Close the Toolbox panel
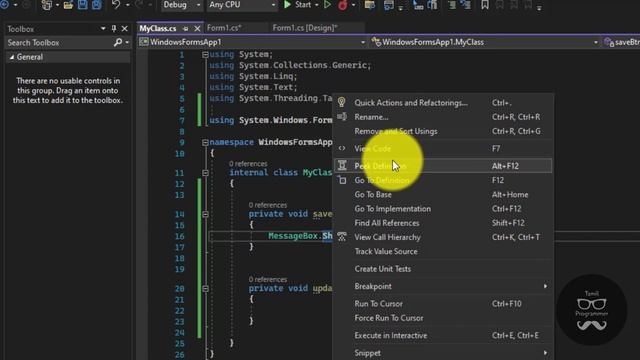The height and width of the screenshot is (360, 640). pos(124,29)
